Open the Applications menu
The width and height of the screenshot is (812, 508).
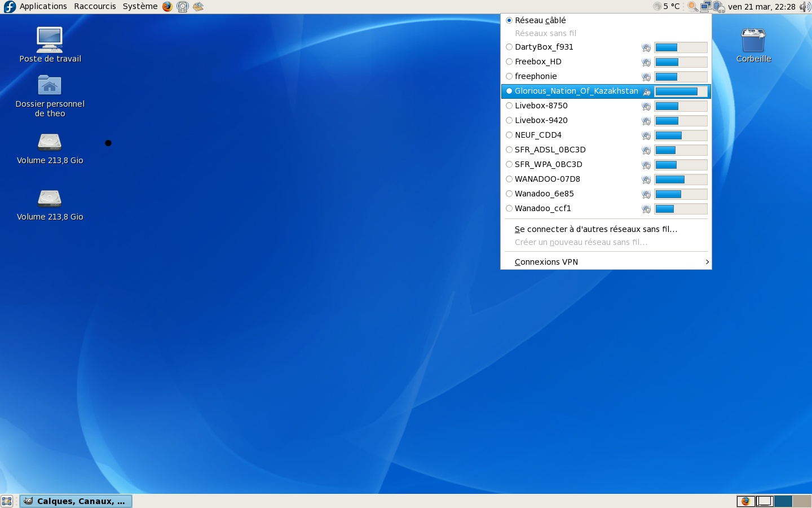point(43,6)
